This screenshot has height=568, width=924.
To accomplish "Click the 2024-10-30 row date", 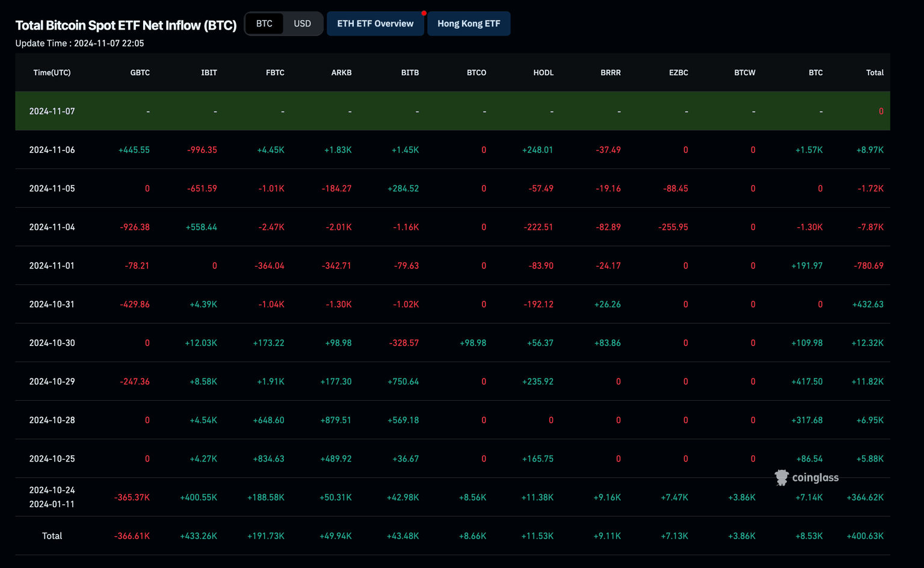I will tap(52, 343).
